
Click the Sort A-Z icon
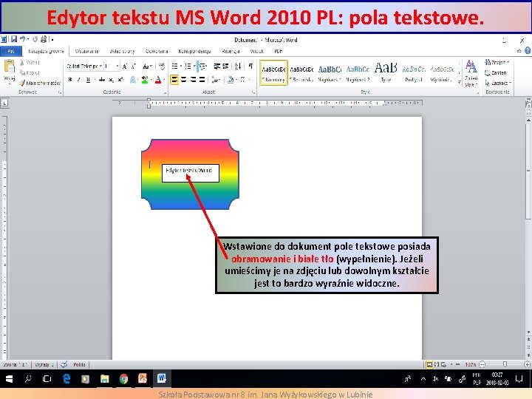point(238,66)
